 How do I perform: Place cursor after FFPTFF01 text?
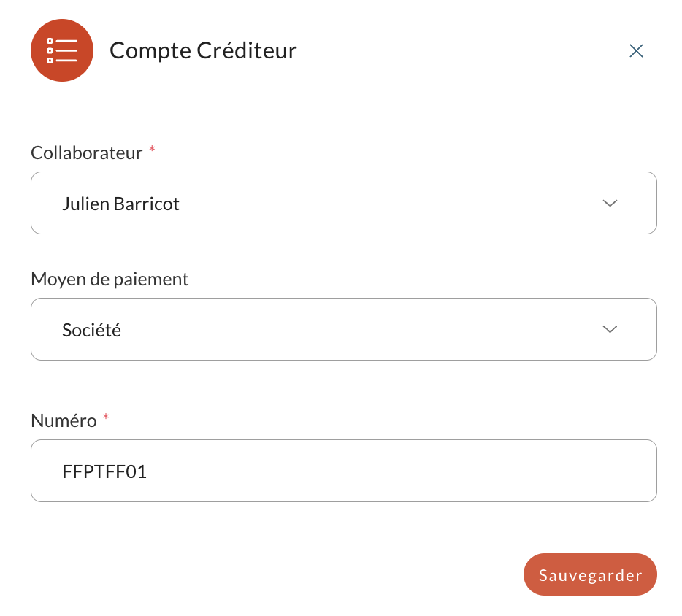coord(148,471)
